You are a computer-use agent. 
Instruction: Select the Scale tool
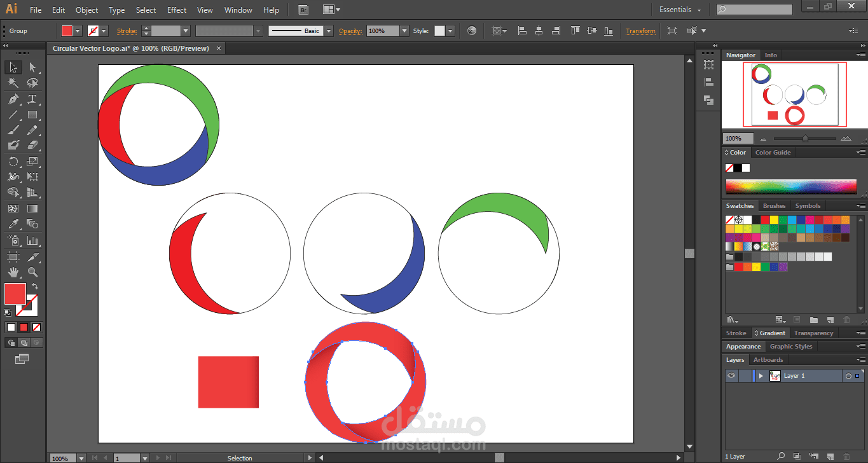click(32, 162)
